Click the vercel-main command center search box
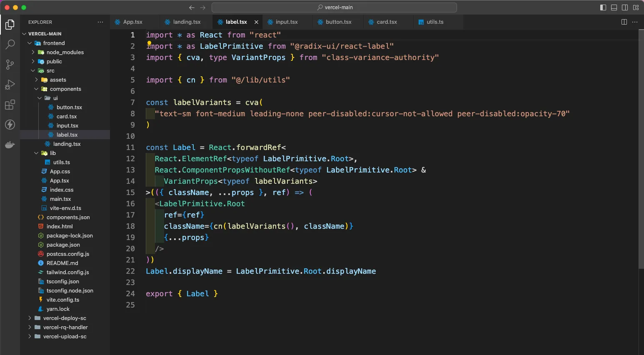Viewport: 644px width, 355px height. coord(334,7)
